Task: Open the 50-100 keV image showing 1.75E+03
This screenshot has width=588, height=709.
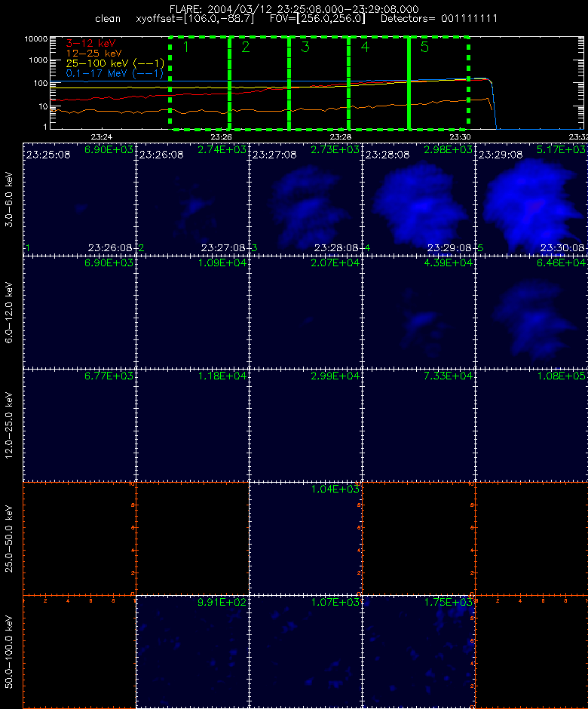Action: coord(418,652)
